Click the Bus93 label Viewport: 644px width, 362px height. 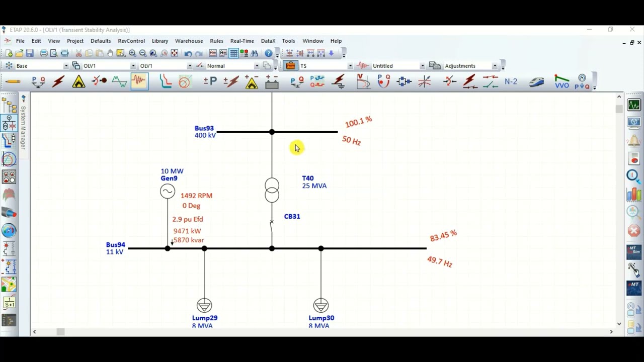click(x=204, y=128)
